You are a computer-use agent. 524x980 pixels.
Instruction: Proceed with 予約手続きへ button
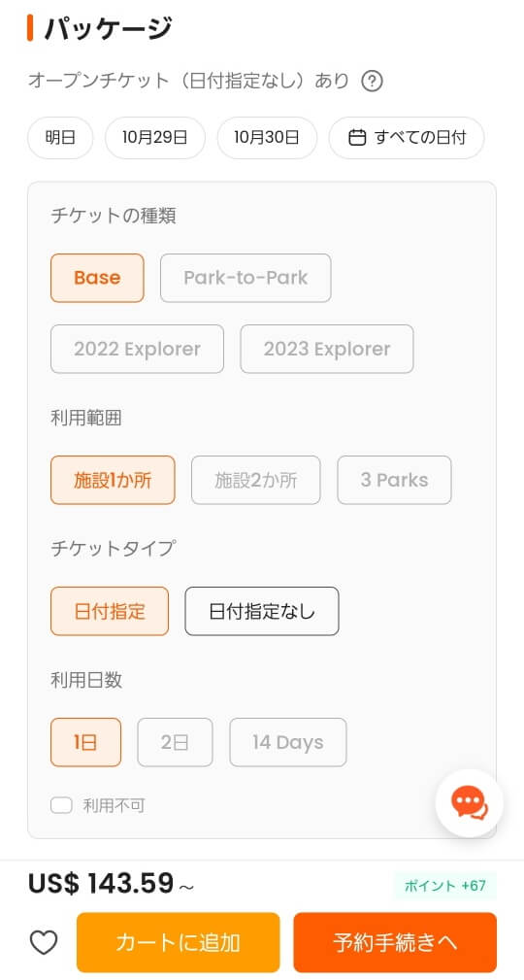pyautogui.click(x=395, y=942)
